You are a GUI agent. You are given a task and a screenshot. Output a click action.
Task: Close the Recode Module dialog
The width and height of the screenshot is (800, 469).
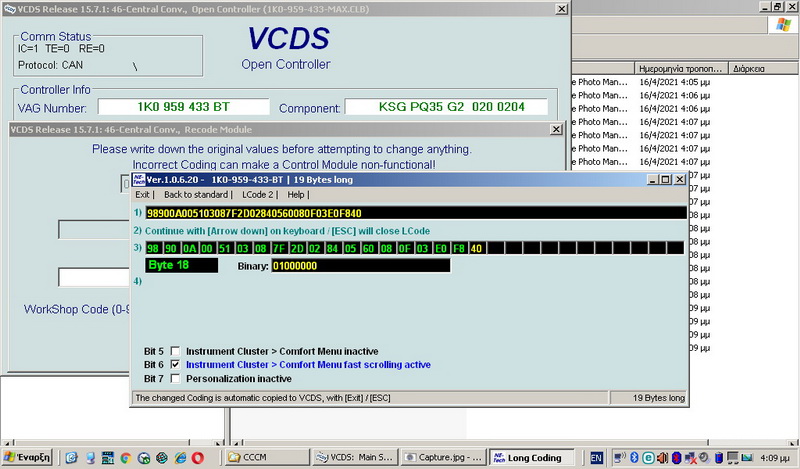point(557,130)
